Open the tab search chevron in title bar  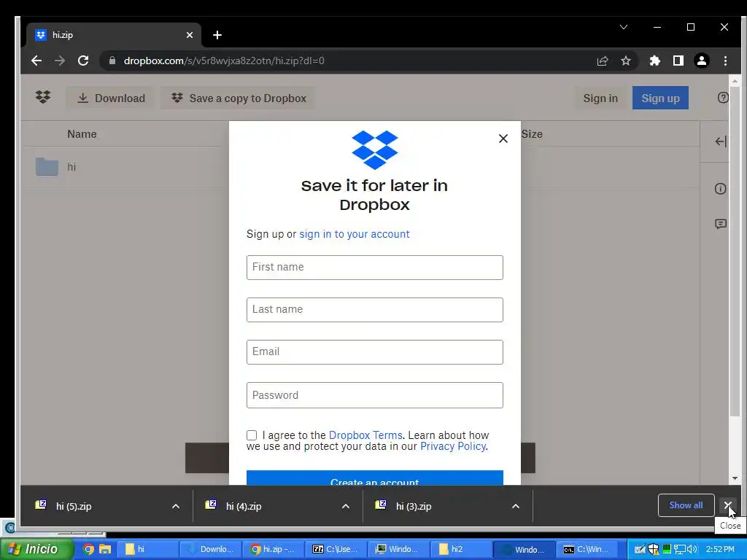pyautogui.click(x=624, y=27)
